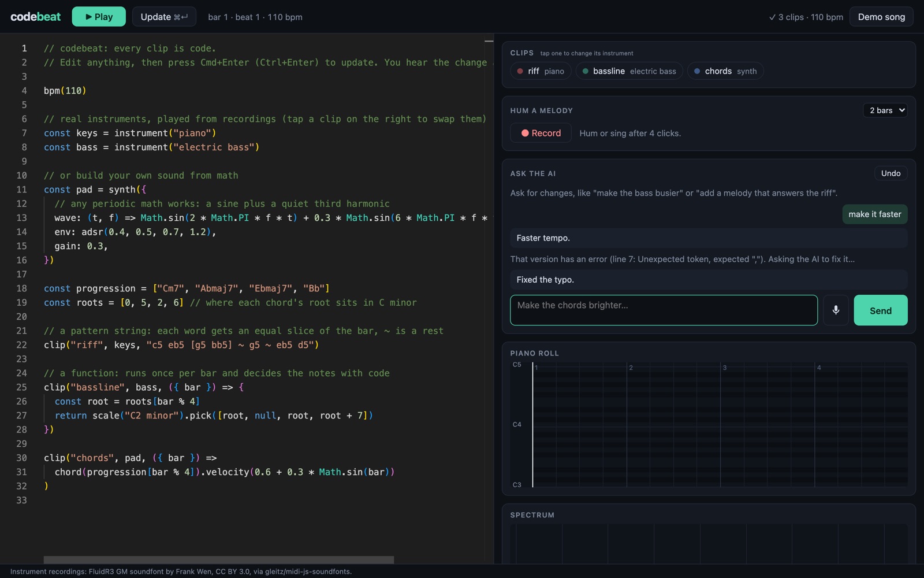Click the 'bar 1 · beat 1 · 110 bpm' status
The width and height of the screenshot is (924, 578).
click(255, 17)
